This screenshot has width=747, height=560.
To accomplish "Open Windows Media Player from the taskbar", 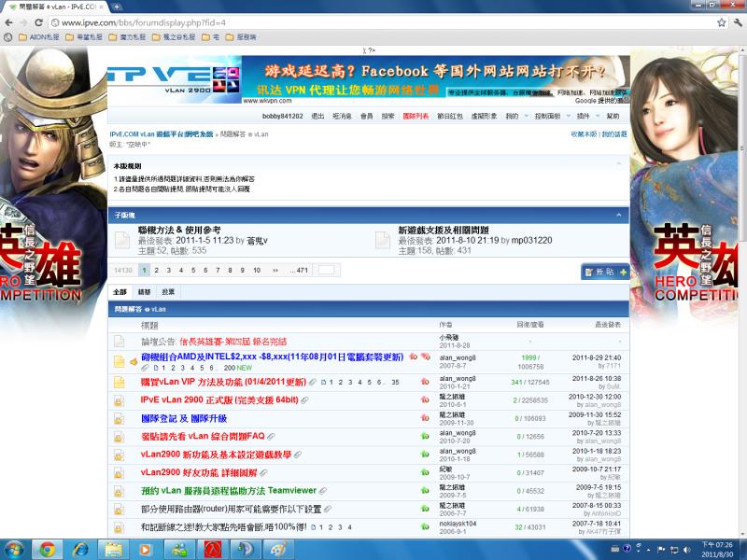I will point(145,548).
